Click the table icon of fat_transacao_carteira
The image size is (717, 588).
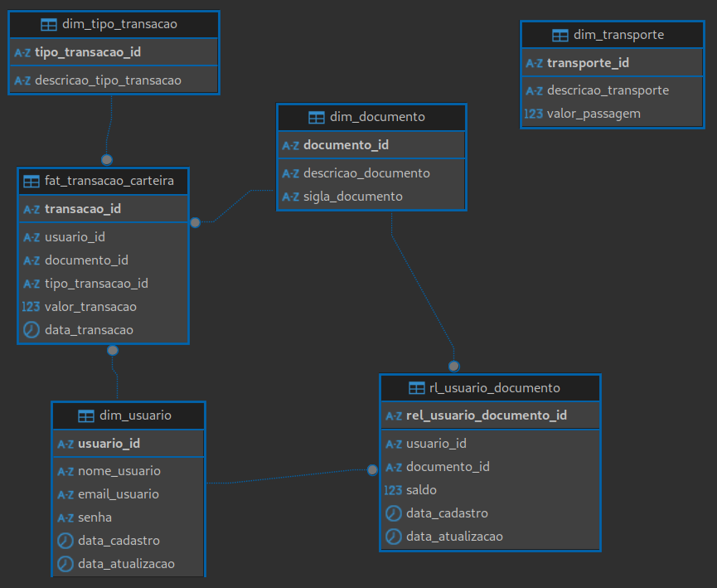(31, 181)
